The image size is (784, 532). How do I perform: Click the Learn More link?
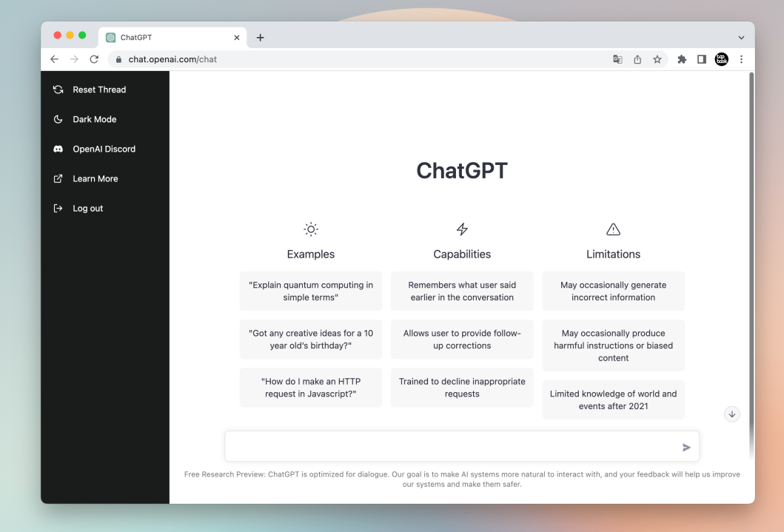(x=95, y=178)
